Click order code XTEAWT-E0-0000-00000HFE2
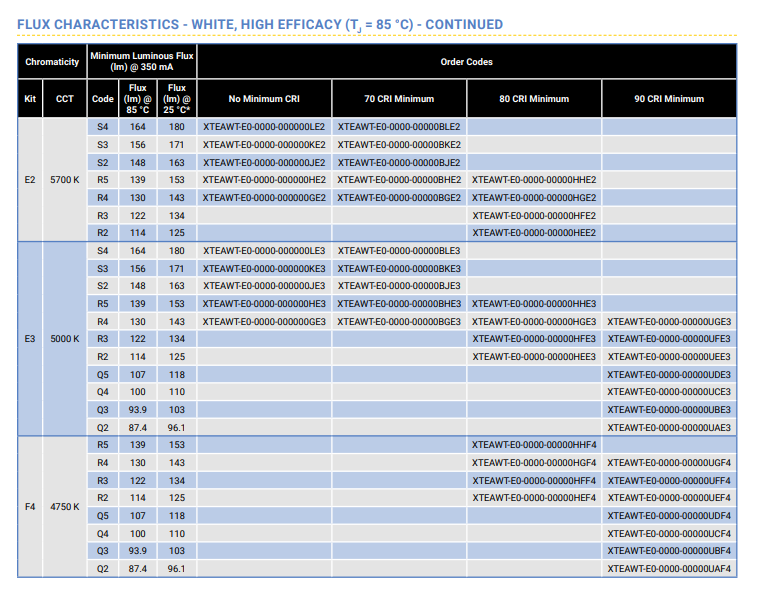Screen dimensions: 759x603 click(534, 216)
